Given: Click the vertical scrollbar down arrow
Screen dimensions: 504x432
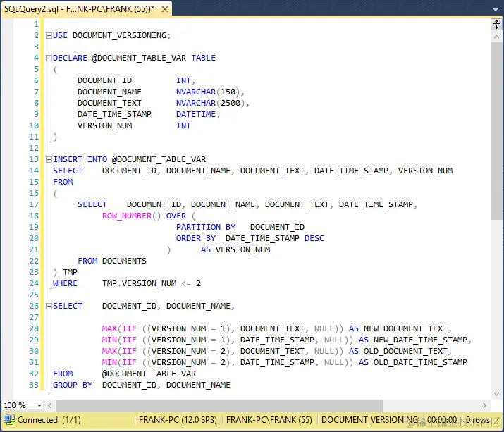Looking at the screenshot, I should coord(496,394).
